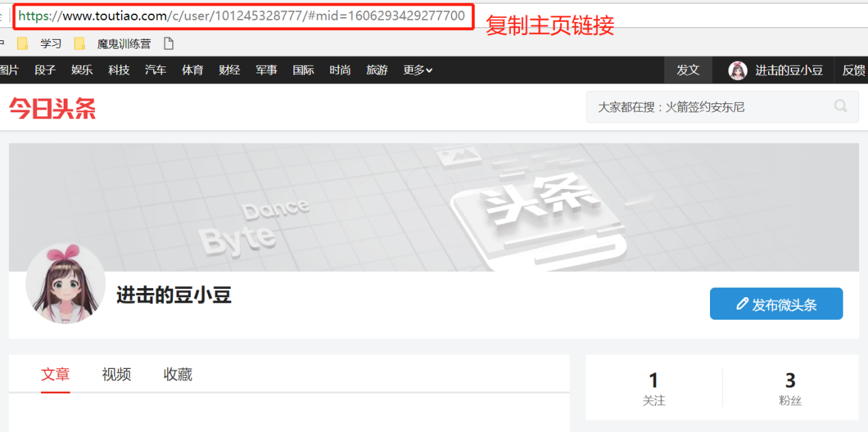Screen dimensions: 868x432
Task: Select the 国际 channel
Action: point(304,70)
